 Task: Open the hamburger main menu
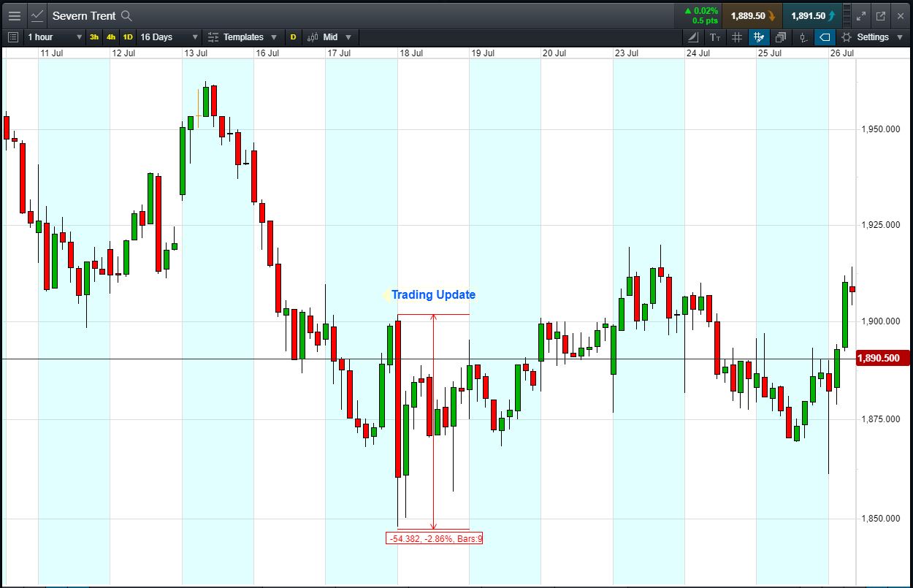click(x=14, y=15)
